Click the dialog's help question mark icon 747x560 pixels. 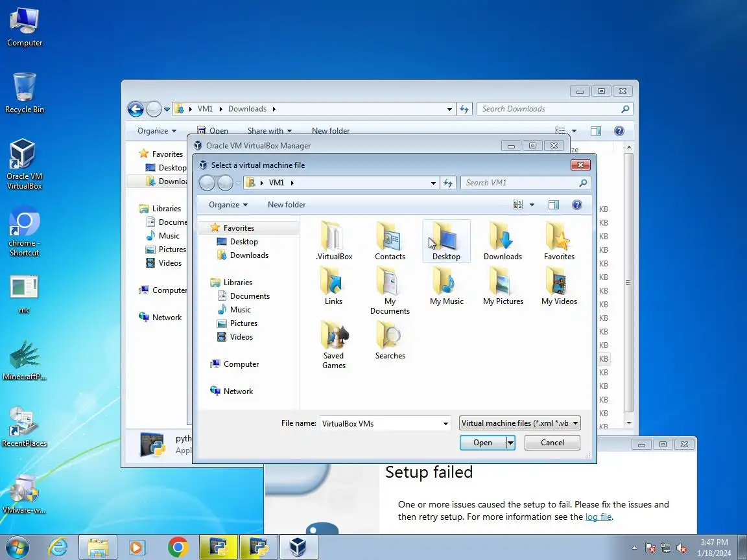pos(576,205)
